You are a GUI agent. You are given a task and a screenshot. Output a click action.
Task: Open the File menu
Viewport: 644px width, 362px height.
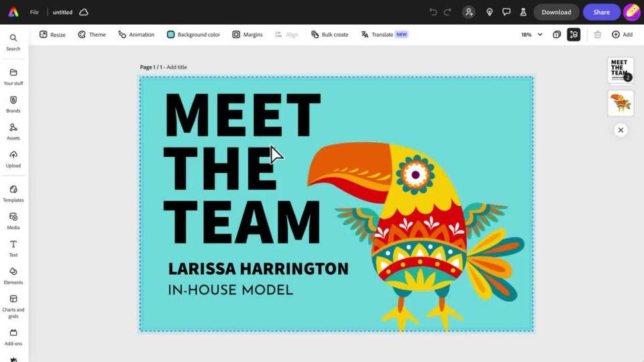click(x=34, y=12)
